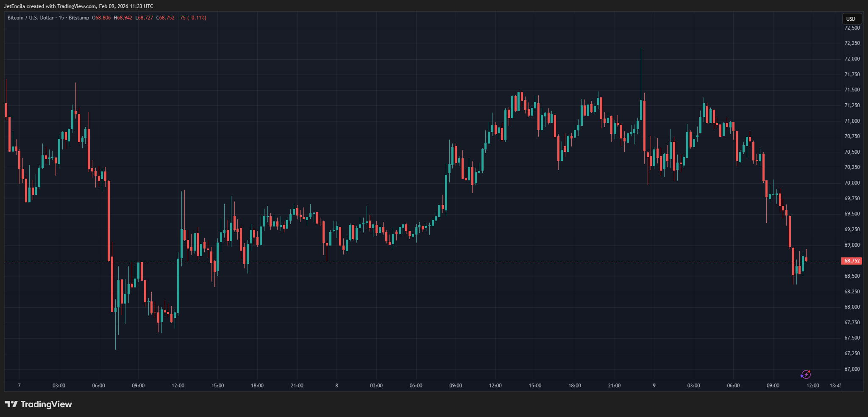Click the high price value H68,942

click(123, 18)
